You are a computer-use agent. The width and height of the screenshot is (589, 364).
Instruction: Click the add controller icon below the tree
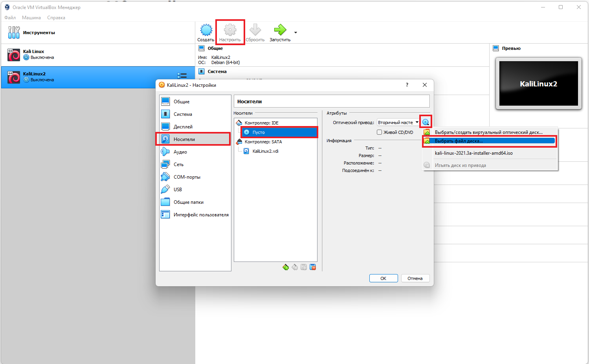tap(286, 267)
